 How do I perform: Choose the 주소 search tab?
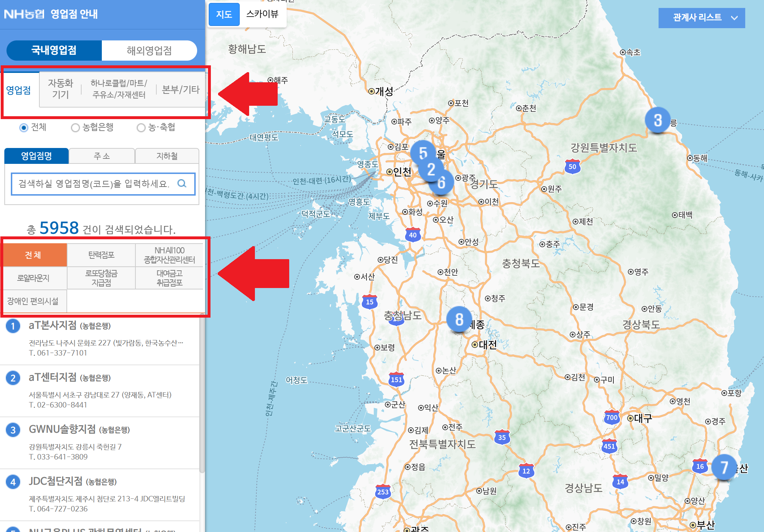coord(102,156)
